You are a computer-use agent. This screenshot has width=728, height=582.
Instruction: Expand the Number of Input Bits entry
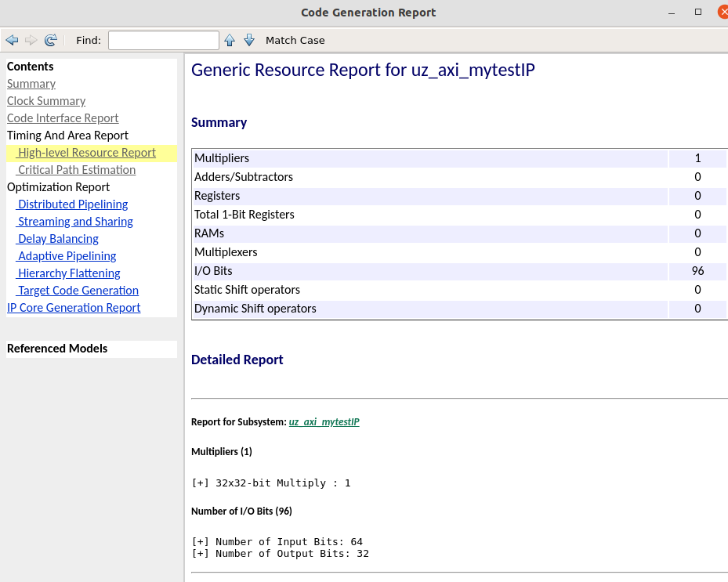[200, 542]
